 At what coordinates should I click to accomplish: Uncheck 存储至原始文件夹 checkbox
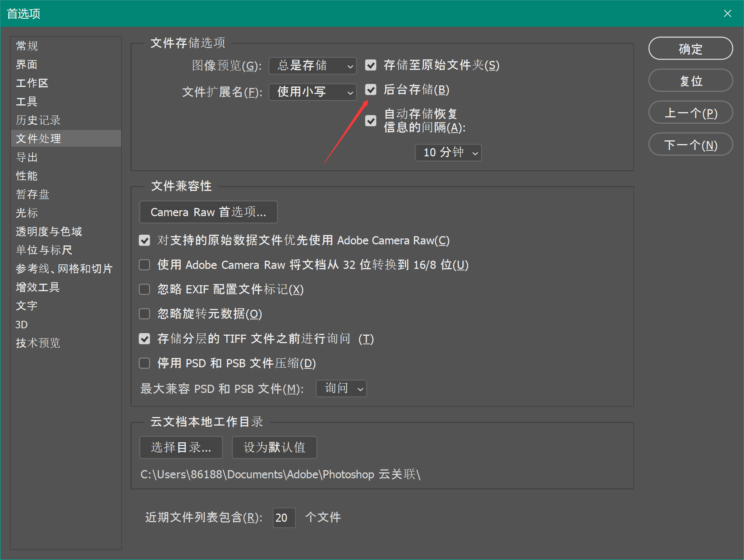tap(371, 65)
